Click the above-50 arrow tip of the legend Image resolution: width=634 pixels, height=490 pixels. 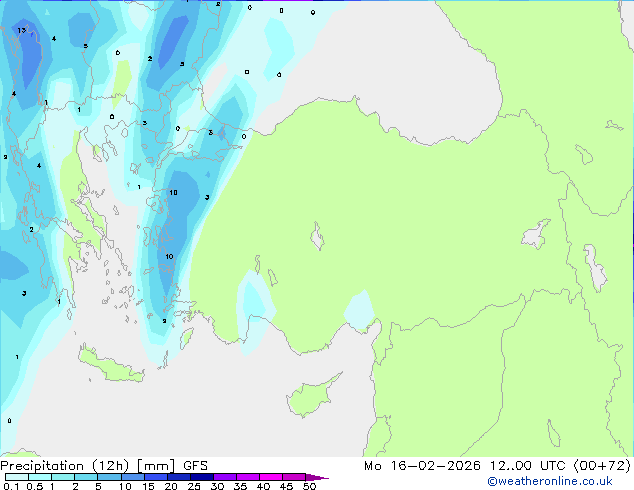click(x=317, y=477)
